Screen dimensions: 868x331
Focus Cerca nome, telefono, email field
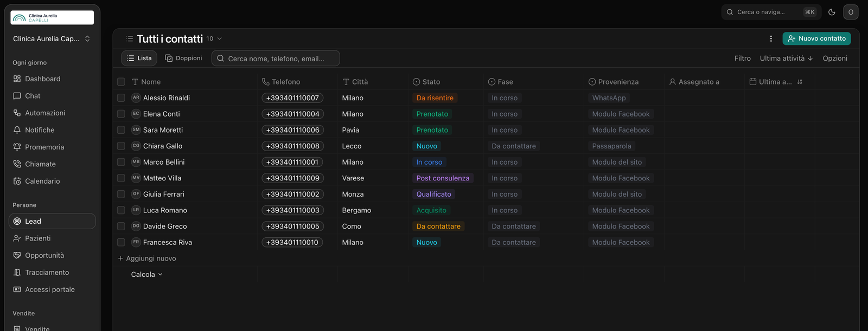coord(276,59)
